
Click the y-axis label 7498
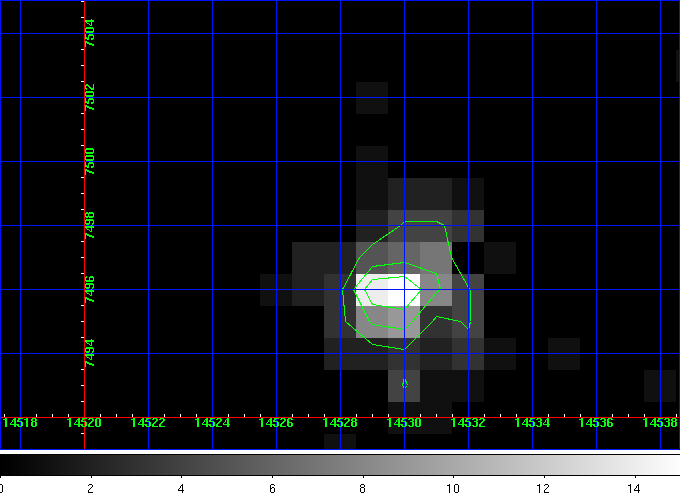(x=89, y=225)
